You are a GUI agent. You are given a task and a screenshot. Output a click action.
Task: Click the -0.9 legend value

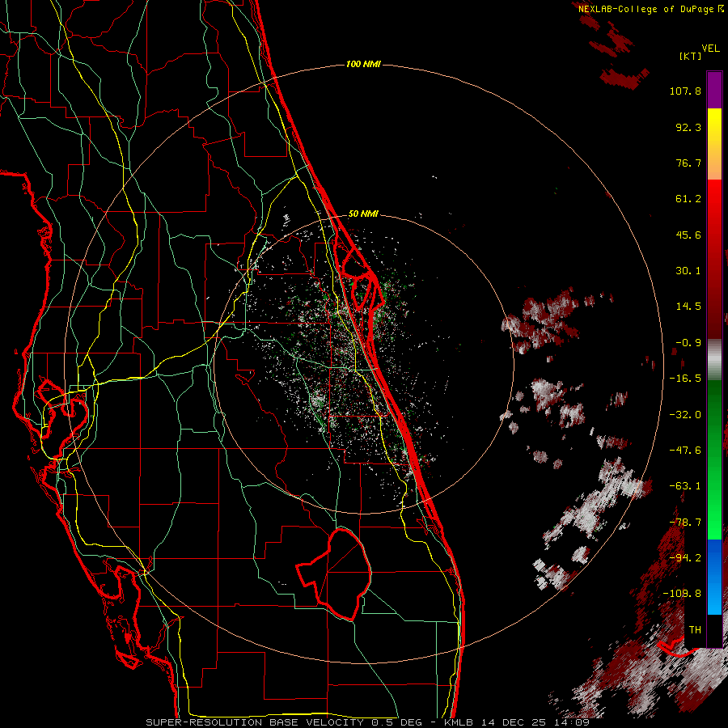pyautogui.click(x=688, y=343)
